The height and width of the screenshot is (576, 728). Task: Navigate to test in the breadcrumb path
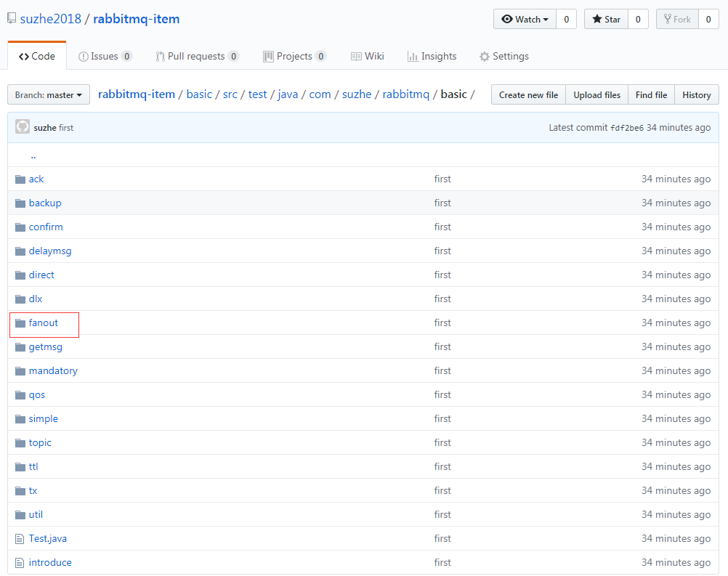pos(257,94)
